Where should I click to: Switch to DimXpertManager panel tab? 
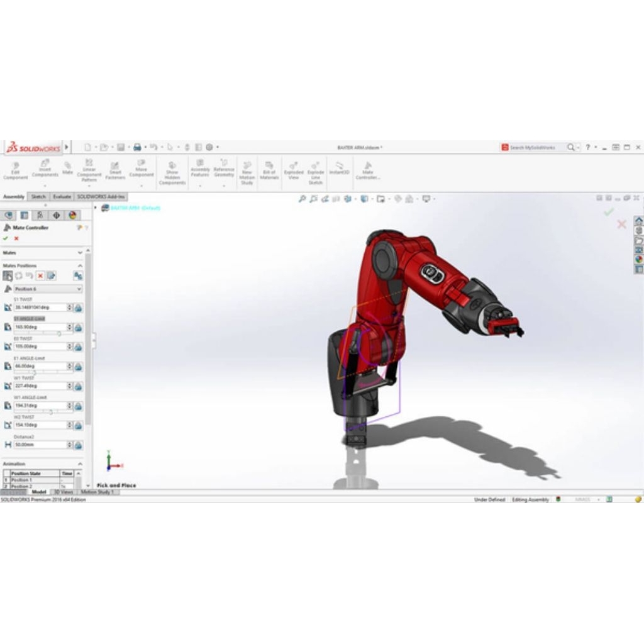point(56,215)
